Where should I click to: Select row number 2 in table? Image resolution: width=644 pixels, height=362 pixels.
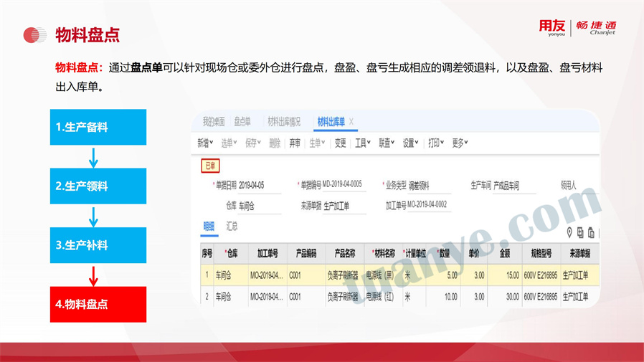pyautogui.click(x=207, y=296)
